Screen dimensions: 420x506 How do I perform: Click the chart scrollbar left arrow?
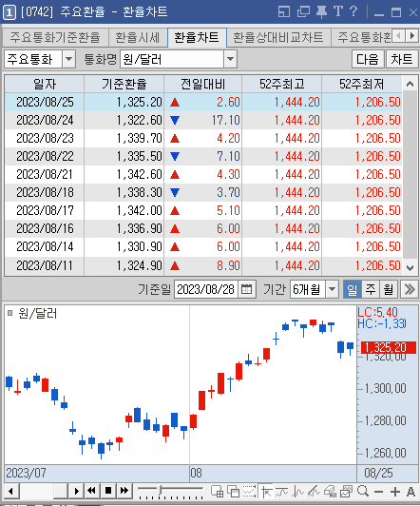(11, 491)
